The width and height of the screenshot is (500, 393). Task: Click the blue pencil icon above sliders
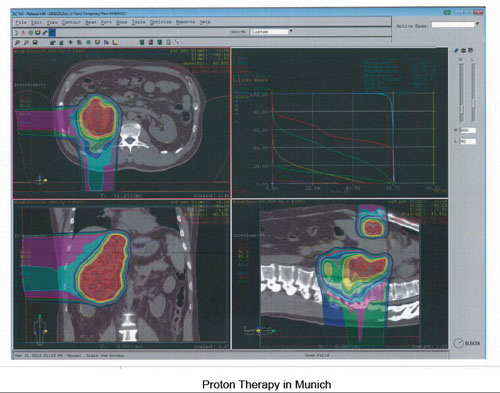(456, 51)
